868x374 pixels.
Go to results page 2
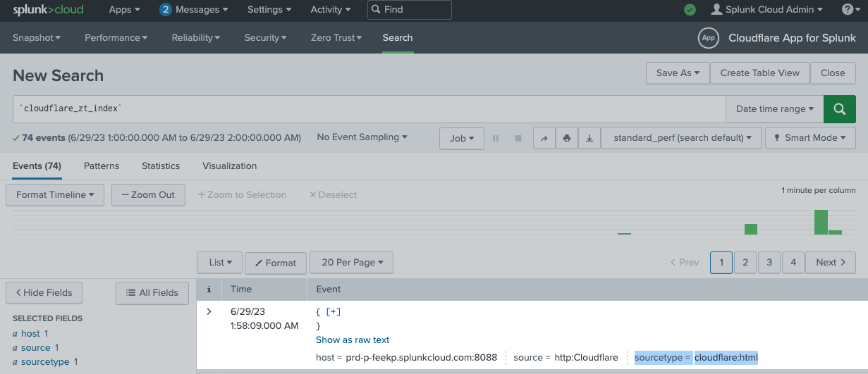click(x=745, y=262)
